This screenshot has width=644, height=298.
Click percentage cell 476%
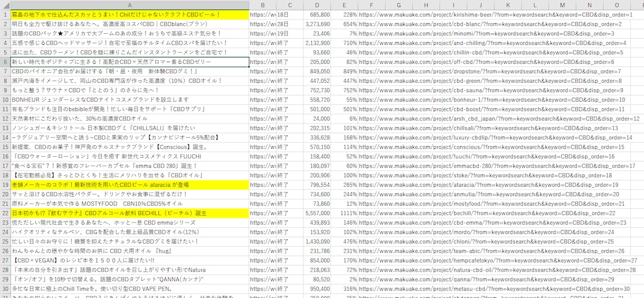pos(345,242)
